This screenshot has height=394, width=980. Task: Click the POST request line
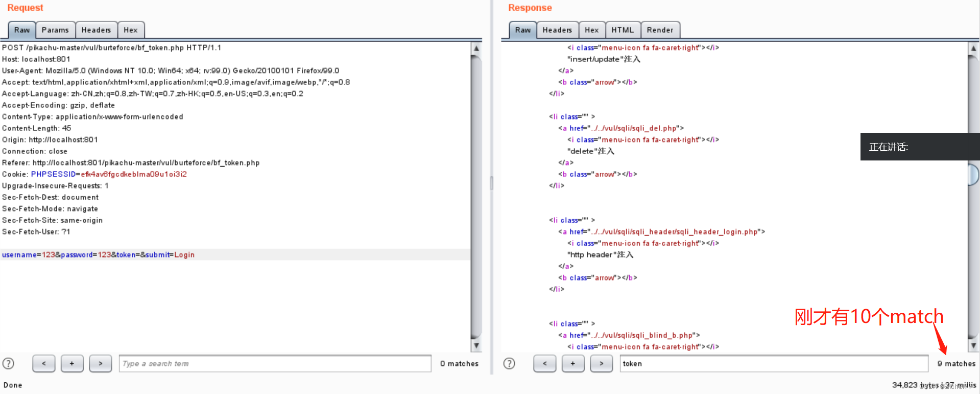click(111, 48)
